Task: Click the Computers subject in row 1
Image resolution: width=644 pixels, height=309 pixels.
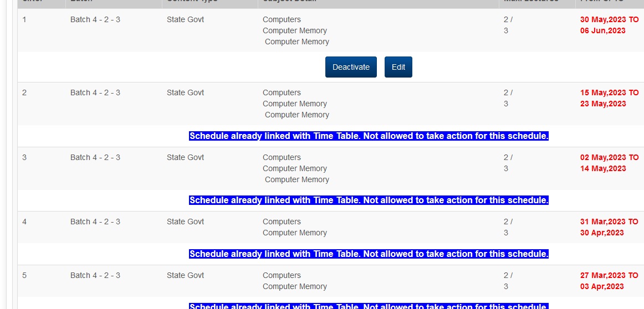Action: click(282, 20)
